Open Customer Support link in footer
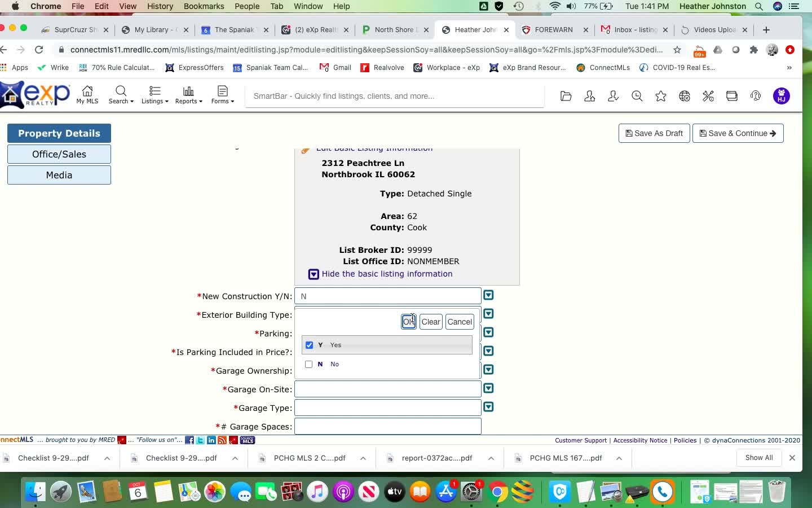Viewport: 812px width, 508px height. [x=581, y=440]
